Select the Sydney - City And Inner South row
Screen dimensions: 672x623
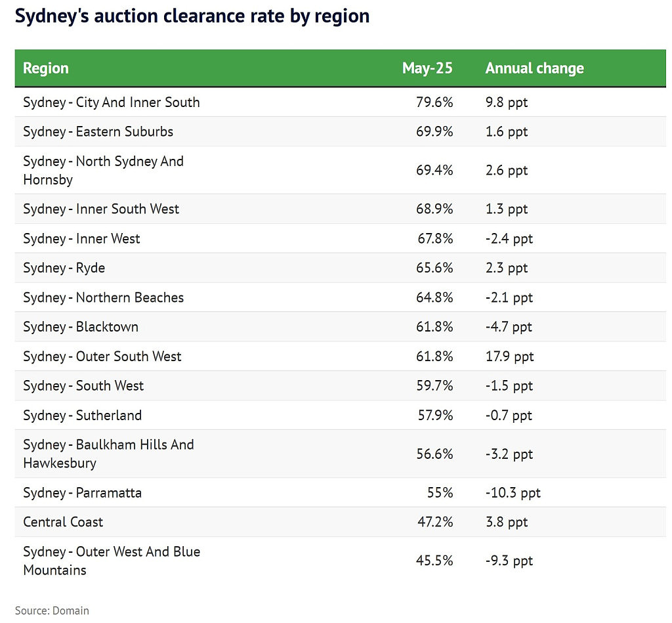340,102
